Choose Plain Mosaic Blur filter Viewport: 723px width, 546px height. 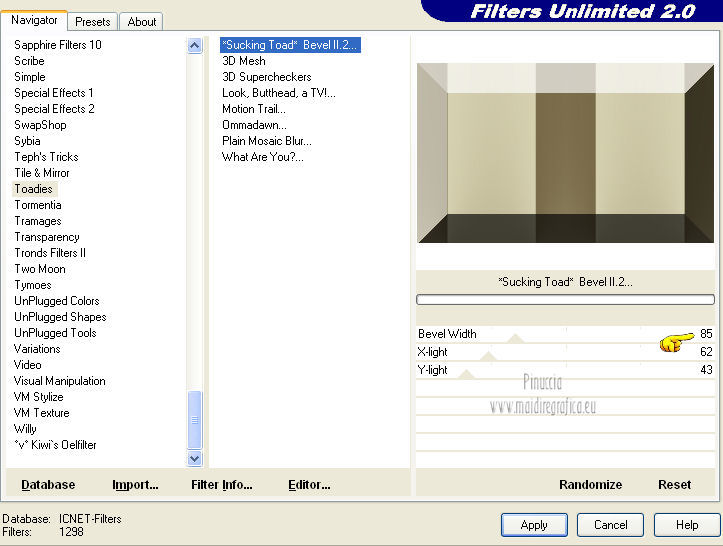tap(267, 141)
